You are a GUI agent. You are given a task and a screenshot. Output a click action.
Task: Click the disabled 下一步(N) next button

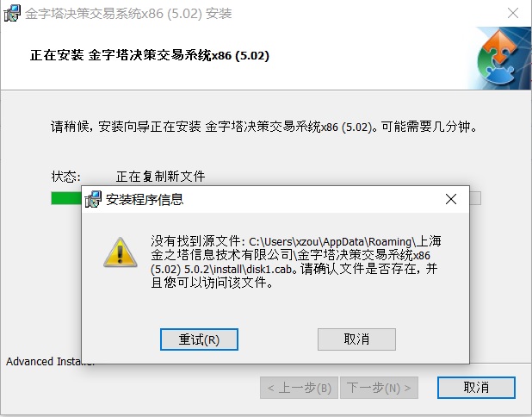(379, 388)
